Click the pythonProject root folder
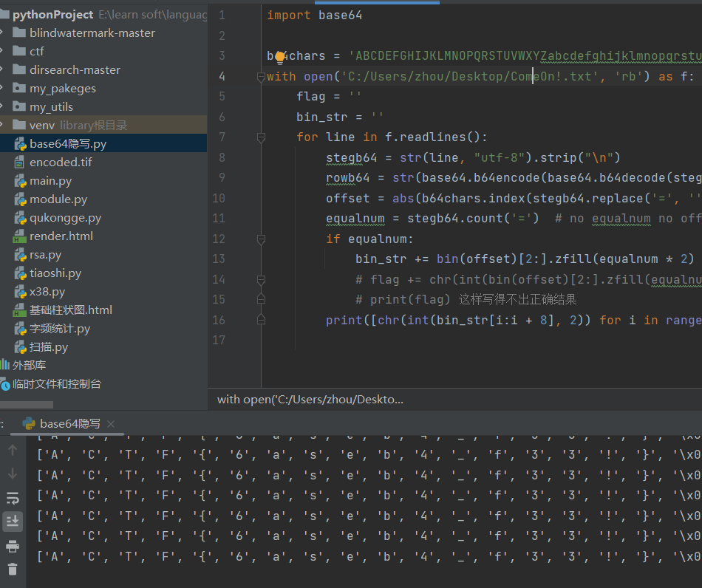The height and width of the screenshot is (588, 702). 52,15
